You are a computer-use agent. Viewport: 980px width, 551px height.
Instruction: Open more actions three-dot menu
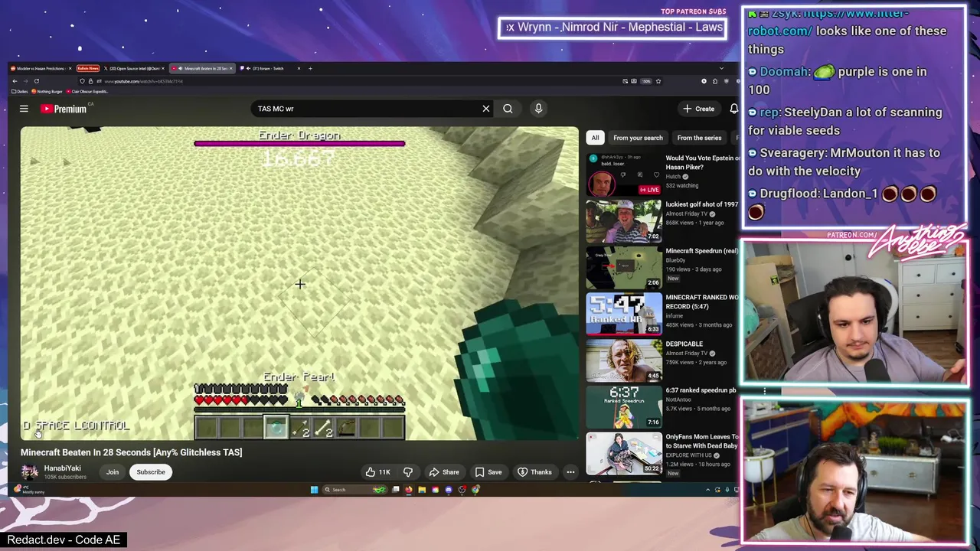click(570, 472)
